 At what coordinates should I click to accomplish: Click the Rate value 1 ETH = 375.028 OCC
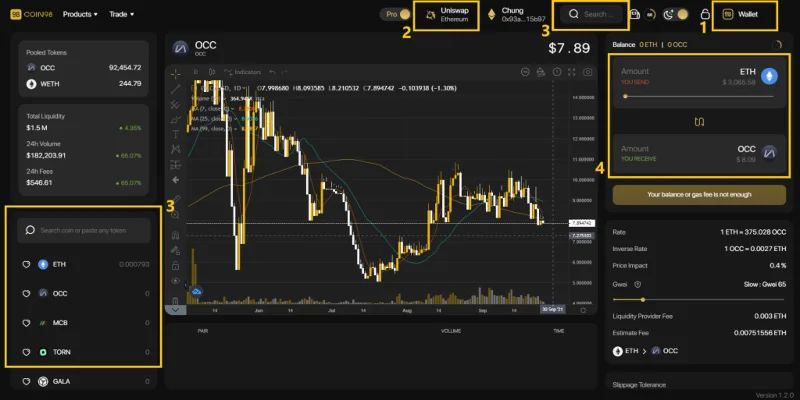[753, 232]
